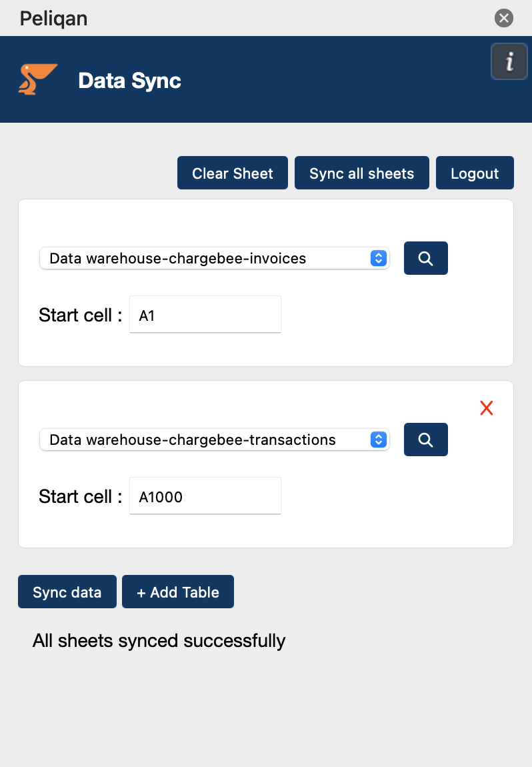Add a new table

tap(178, 592)
